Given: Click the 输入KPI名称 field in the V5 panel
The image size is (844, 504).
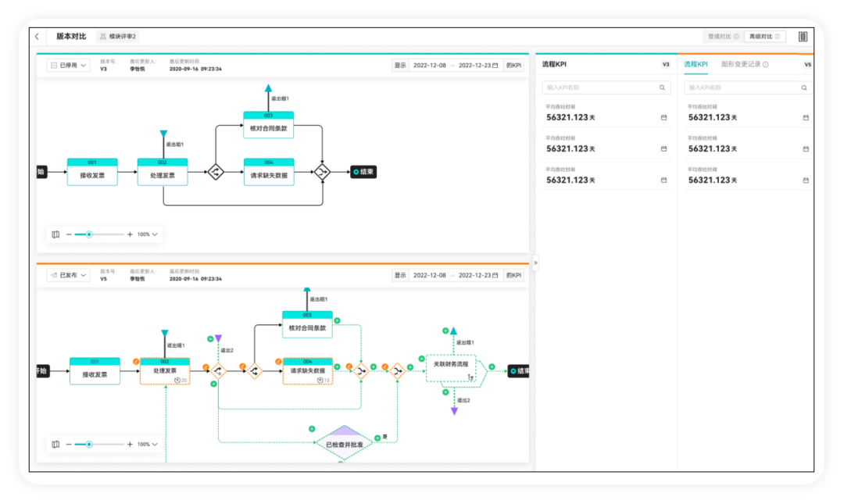Looking at the screenshot, I should tap(742, 88).
